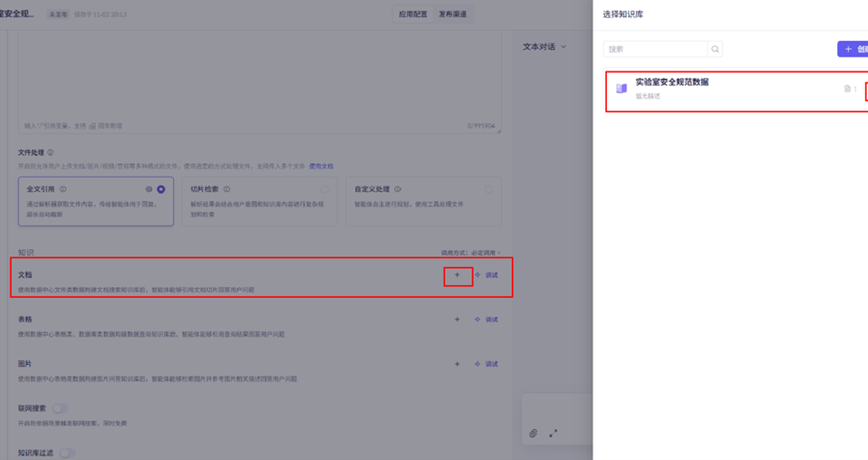Click the info icon beside 切片检索
Screen dimensions: 868x460
click(227, 189)
